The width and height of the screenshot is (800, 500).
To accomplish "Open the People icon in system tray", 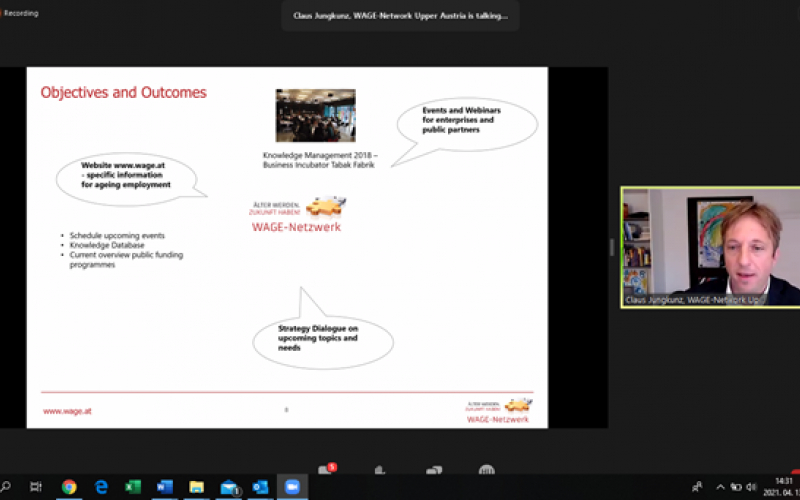I will [697, 486].
